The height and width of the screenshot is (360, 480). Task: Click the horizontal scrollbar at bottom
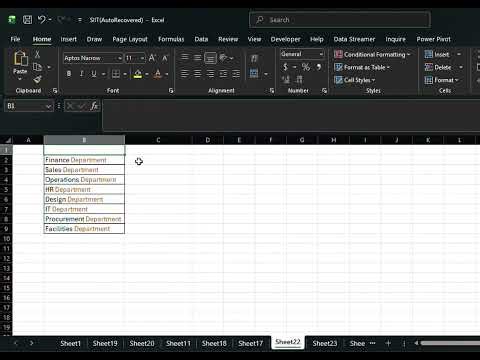450,343
